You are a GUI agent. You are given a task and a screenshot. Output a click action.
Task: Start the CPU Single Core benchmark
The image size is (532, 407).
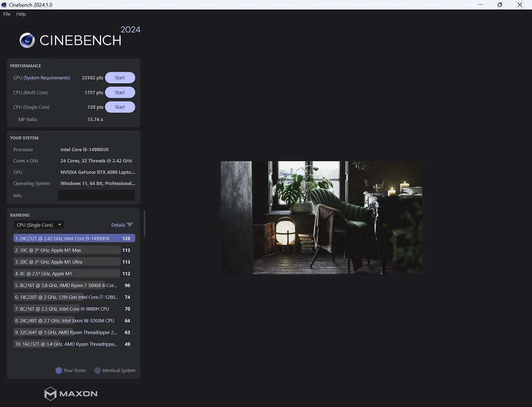coord(120,108)
